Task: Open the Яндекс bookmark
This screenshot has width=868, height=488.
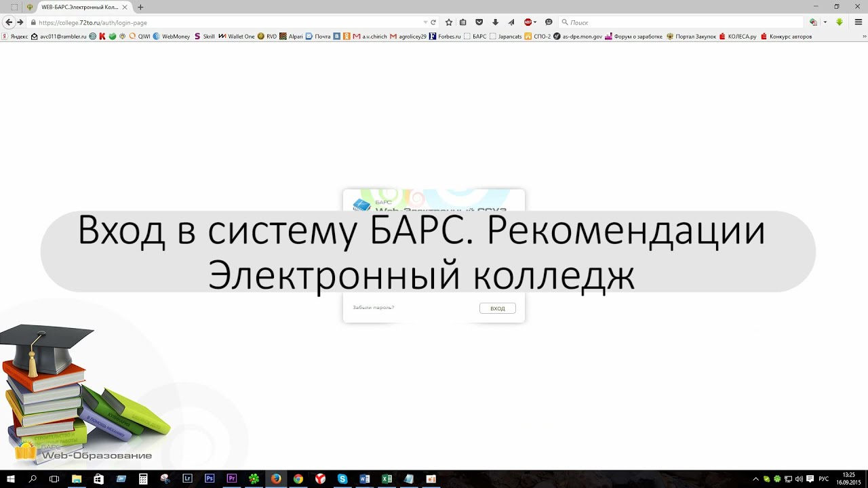Action: (16, 37)
